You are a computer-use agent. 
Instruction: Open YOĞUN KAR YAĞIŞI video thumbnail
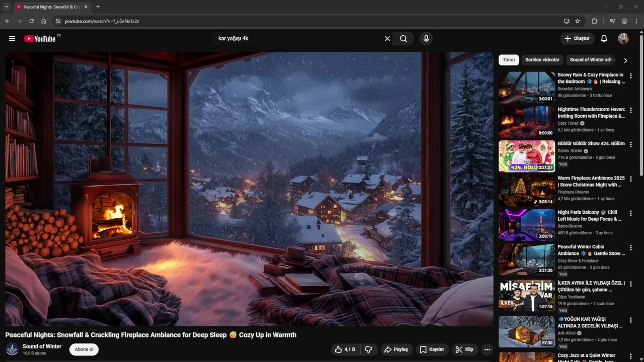click(x=527, y=332)
